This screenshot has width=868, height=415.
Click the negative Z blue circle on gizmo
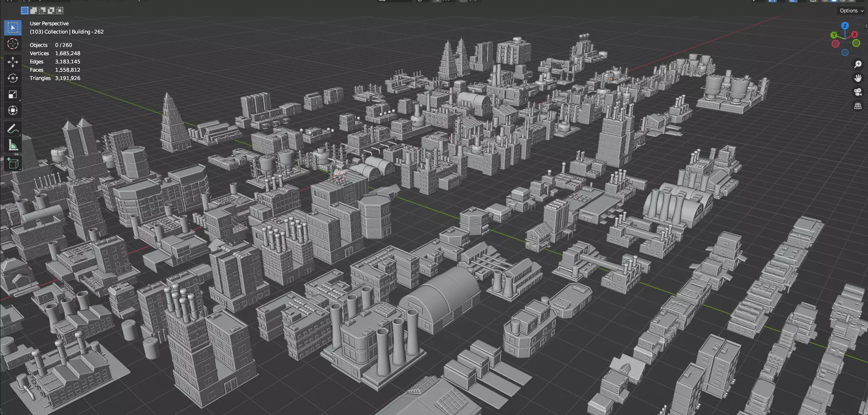pos(845,53)
